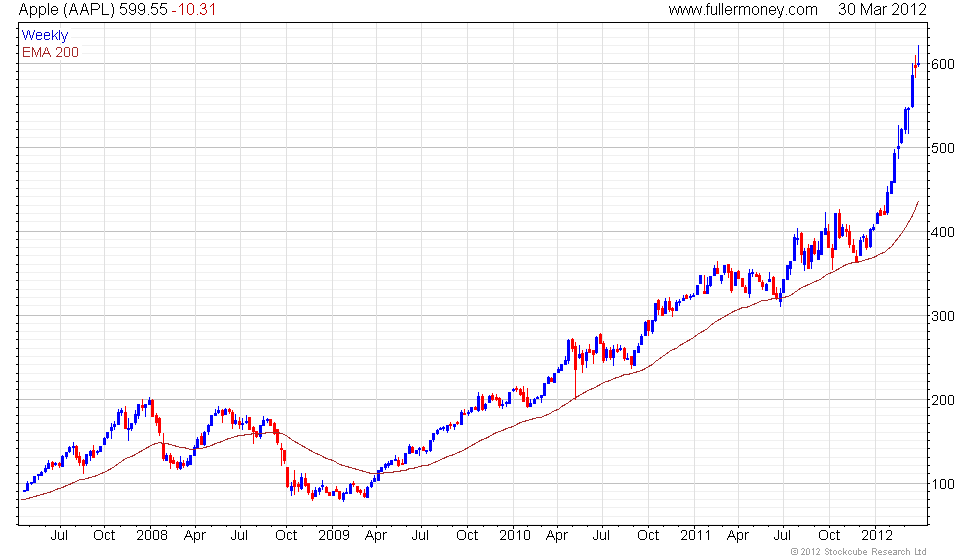
Task: Select the 599.55 last price value
Action: click(x=143, y=9)
